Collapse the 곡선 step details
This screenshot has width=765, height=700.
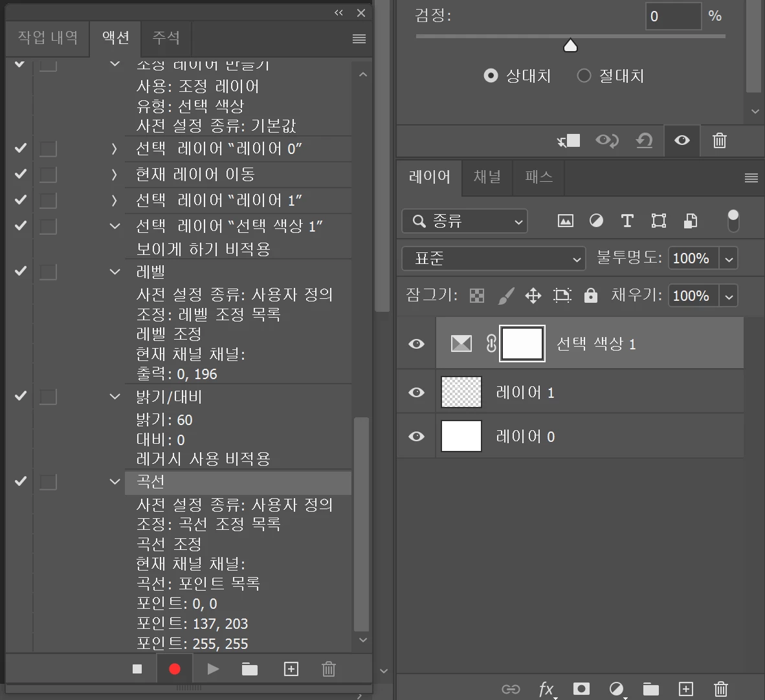(x=115, y=482)
